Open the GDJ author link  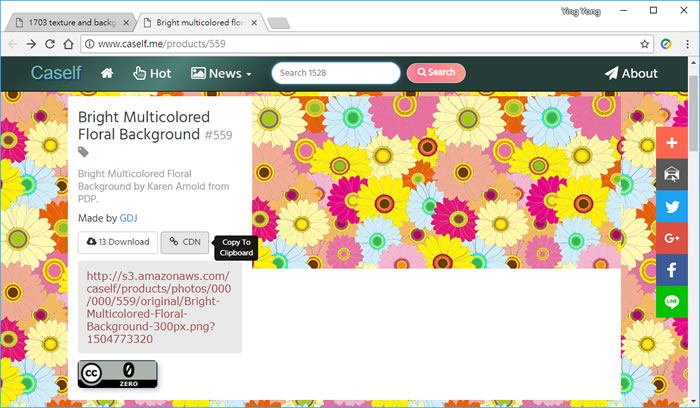click(129, 218)
